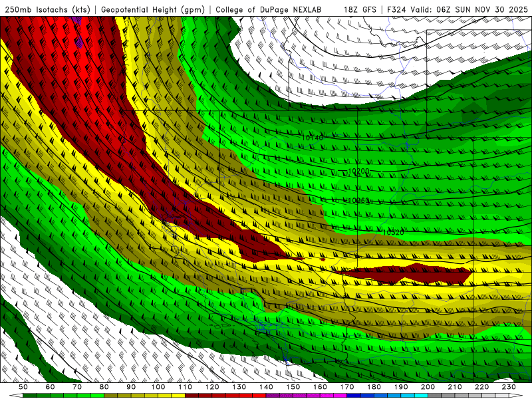Click the 210 kts colorbar tick label
532x399 pixels.
click(455, 387)
